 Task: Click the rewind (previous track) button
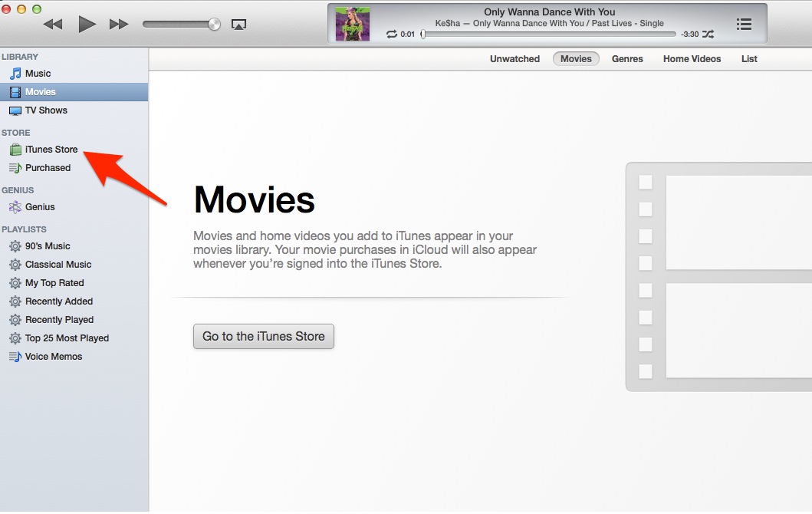coord(53,25)
